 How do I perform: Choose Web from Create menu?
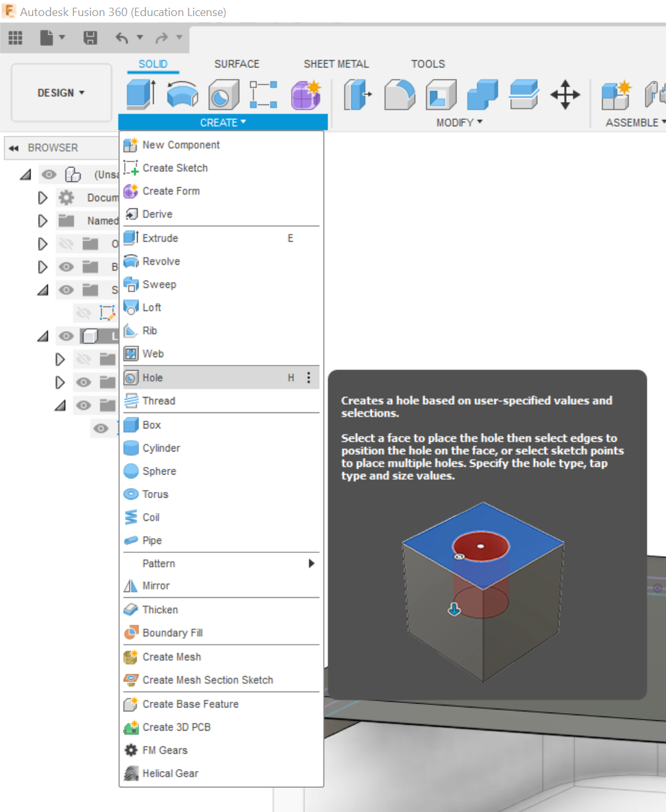coord(221,353)
